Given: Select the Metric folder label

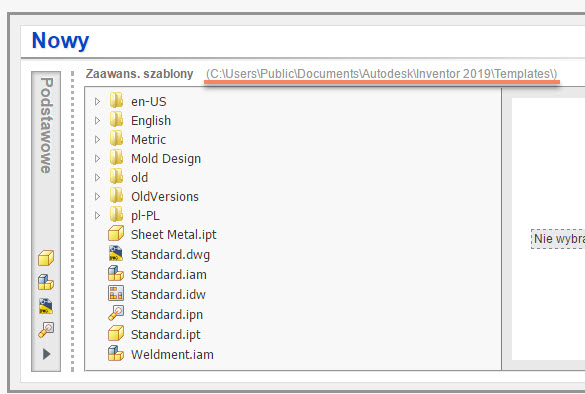Looking at the screenshot, I should click(148, 140).
